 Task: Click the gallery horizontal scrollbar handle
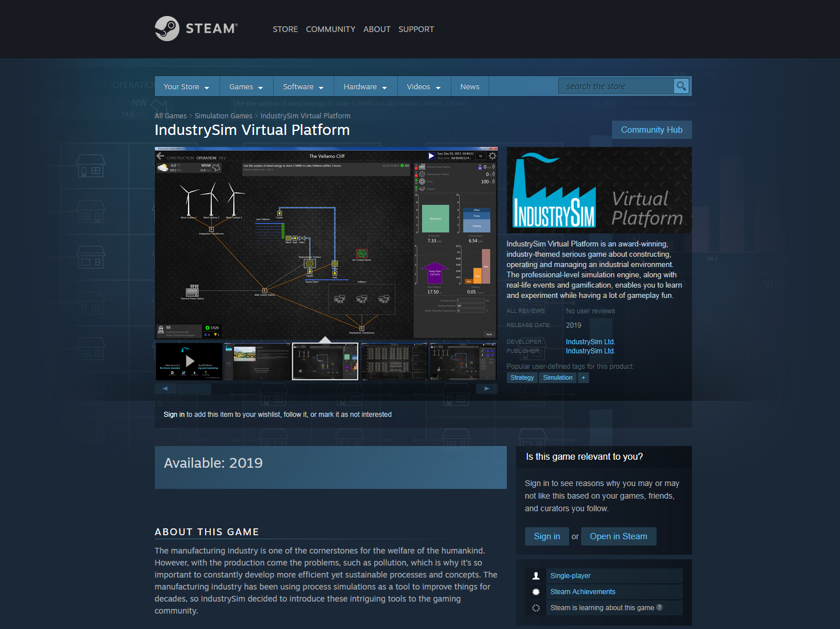click(194, 388)
